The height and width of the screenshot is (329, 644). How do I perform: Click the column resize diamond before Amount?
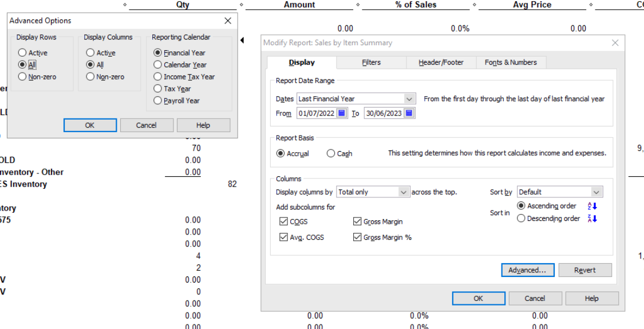[241, 5]
